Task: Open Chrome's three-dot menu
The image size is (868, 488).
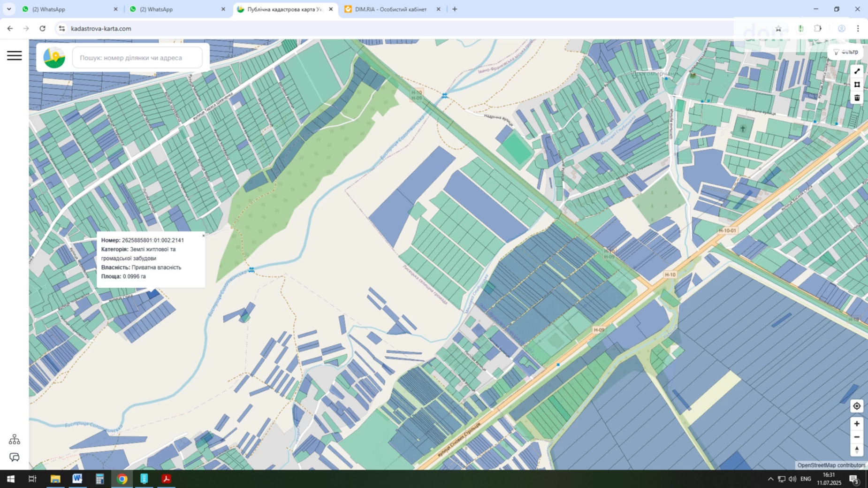Action: pyautogui.click(x=858, y=29)
